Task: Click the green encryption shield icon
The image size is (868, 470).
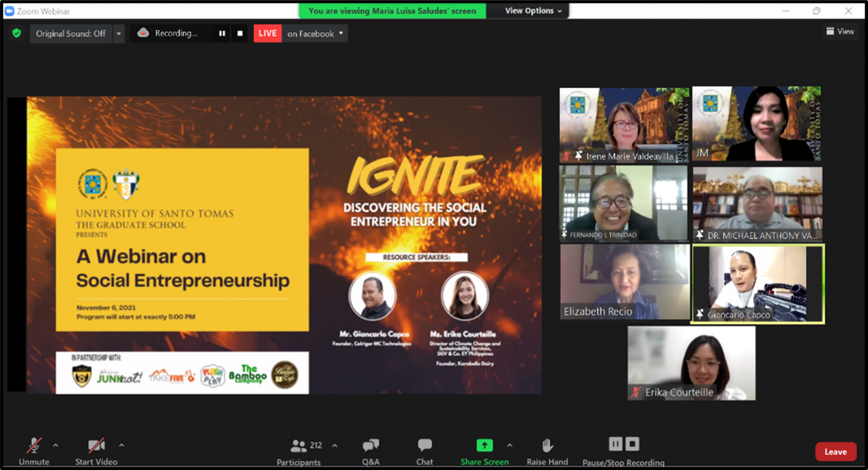Action: point(17,33)
